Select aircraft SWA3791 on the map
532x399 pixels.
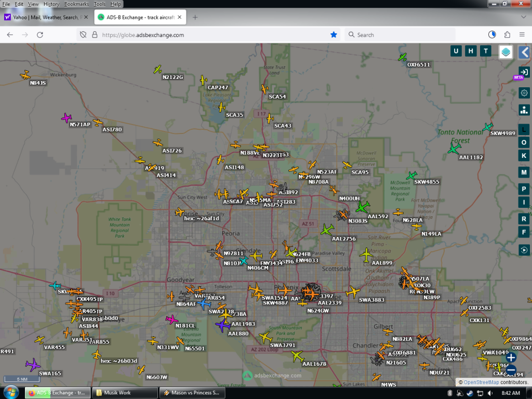265,337
